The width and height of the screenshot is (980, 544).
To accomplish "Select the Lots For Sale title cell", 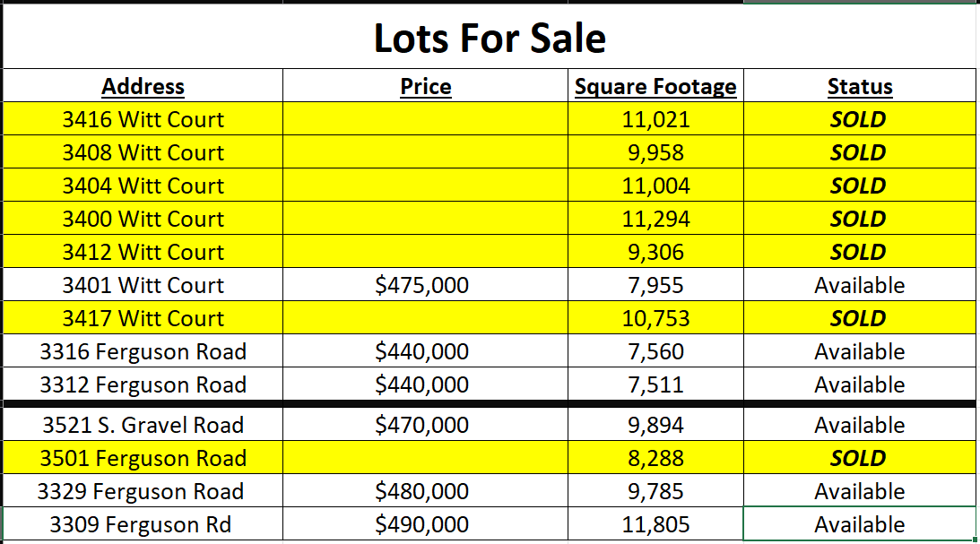I will click(490, 37).
